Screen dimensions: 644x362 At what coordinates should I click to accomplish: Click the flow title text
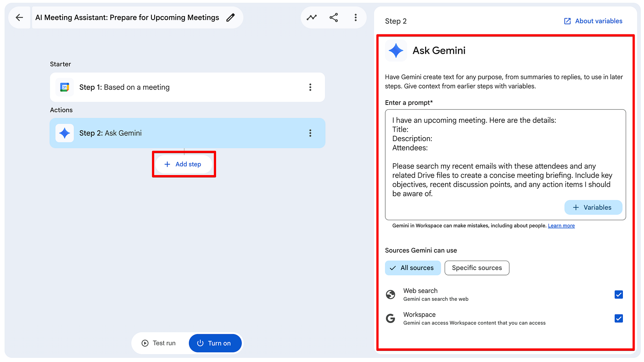(127, 18)
